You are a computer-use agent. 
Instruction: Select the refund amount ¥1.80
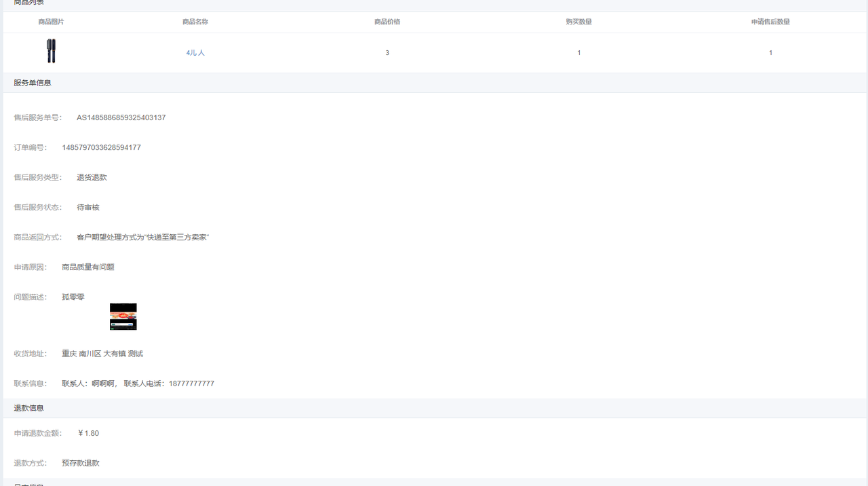click(88, 434)
